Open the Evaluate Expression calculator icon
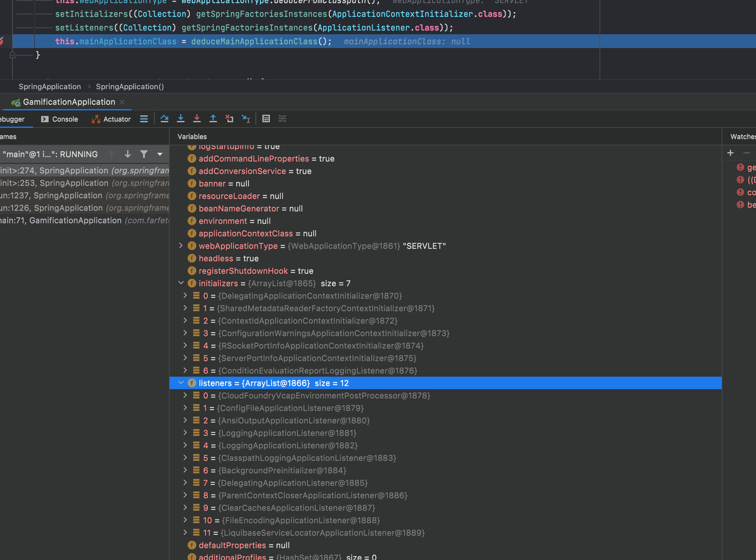The width and height of the screenshot is (756, 560). tap(266, 119)
